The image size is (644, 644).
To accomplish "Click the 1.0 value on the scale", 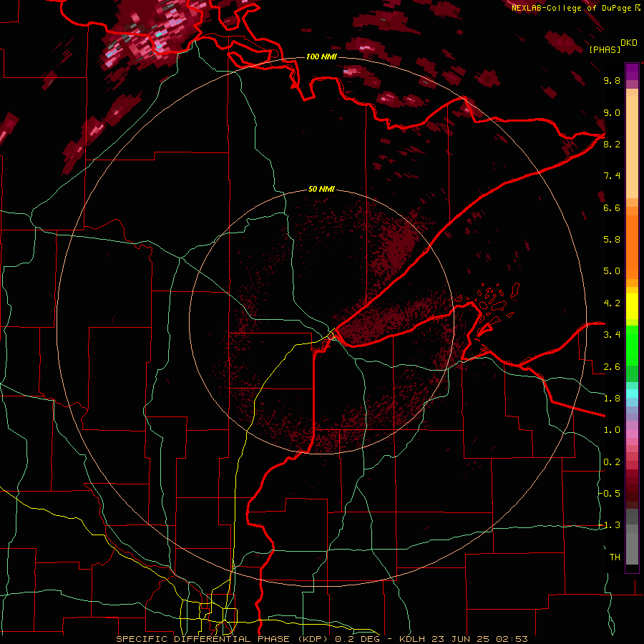I will tap(612, 430).
